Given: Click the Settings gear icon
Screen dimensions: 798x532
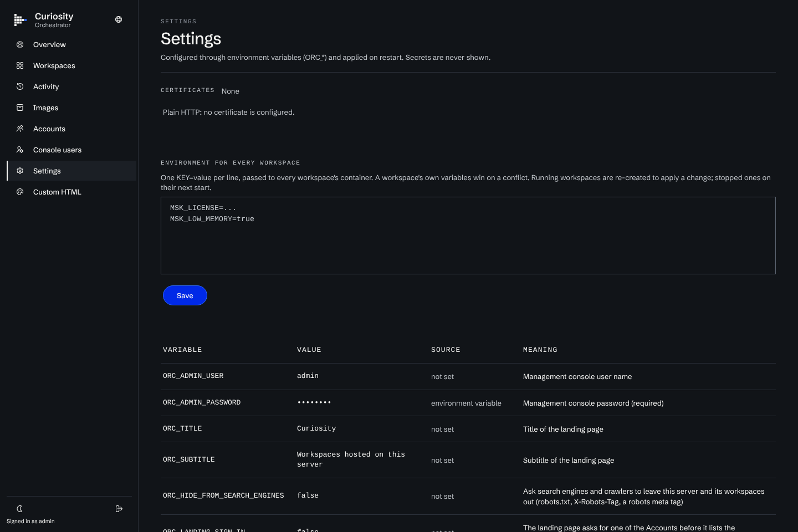Looking at the screenshot, I should pos(20,171).
